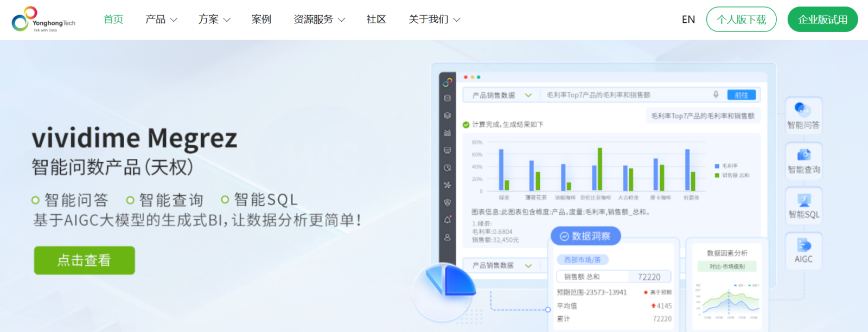Click the 智能问答 feature card icon
The height and width of the screenshot is (332, 868).
coord(803,109)
